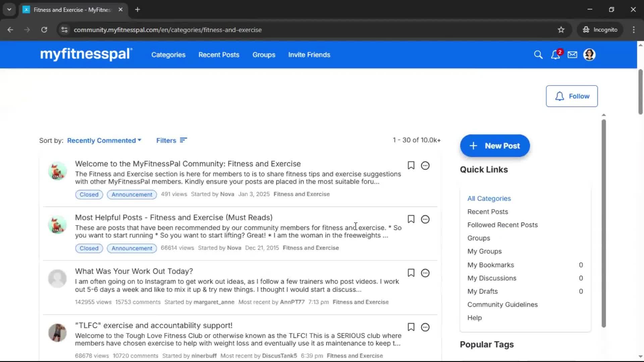
Task: Bookmark What Was Your Work Out Today
Action: pyautogui.click(x=411, y=273)
